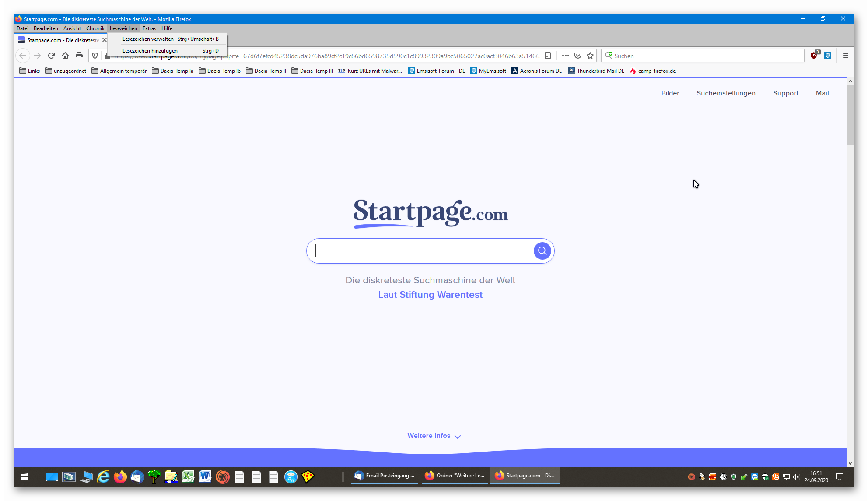Reload the page with the refresh icon
Image resolution: width=868 pixels, height=501 pixels.
51,56
